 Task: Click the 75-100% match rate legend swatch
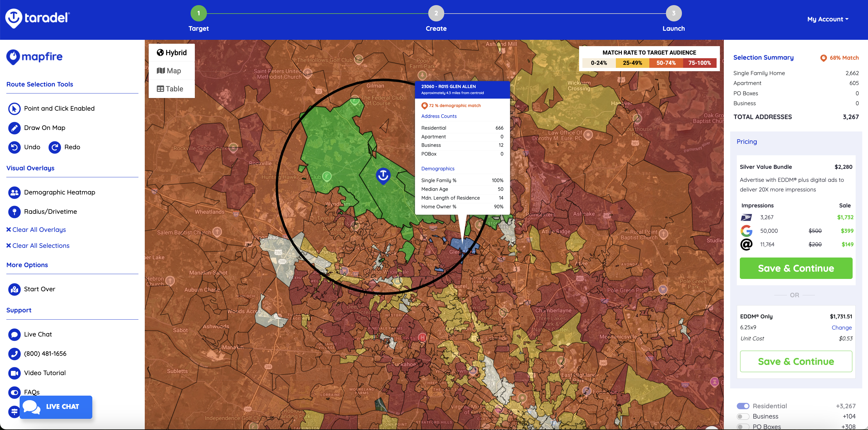pyautogui.click(x=699, y=63)
